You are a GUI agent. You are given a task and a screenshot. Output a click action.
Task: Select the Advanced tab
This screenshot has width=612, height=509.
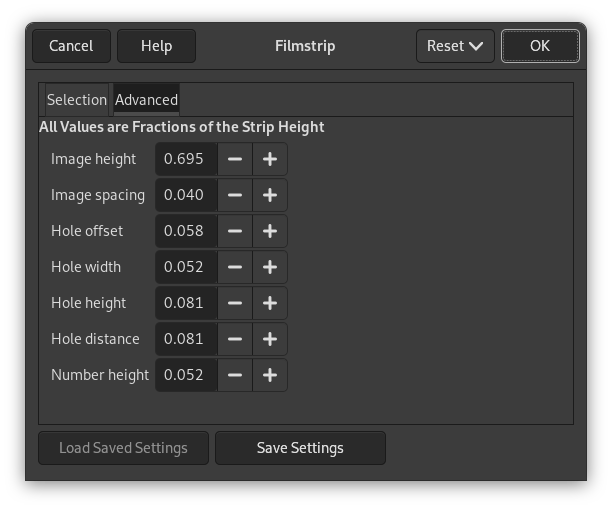coord(146,100)
